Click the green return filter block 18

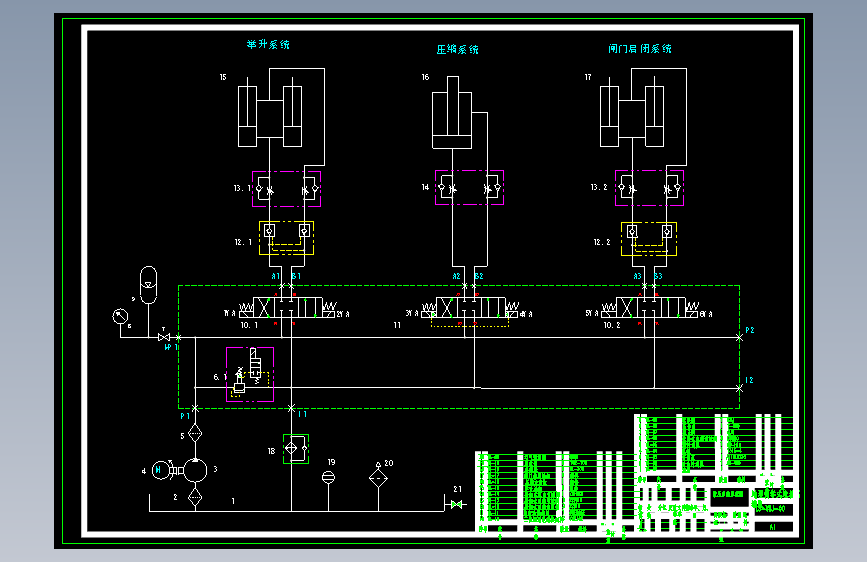(x=296, y=449)
